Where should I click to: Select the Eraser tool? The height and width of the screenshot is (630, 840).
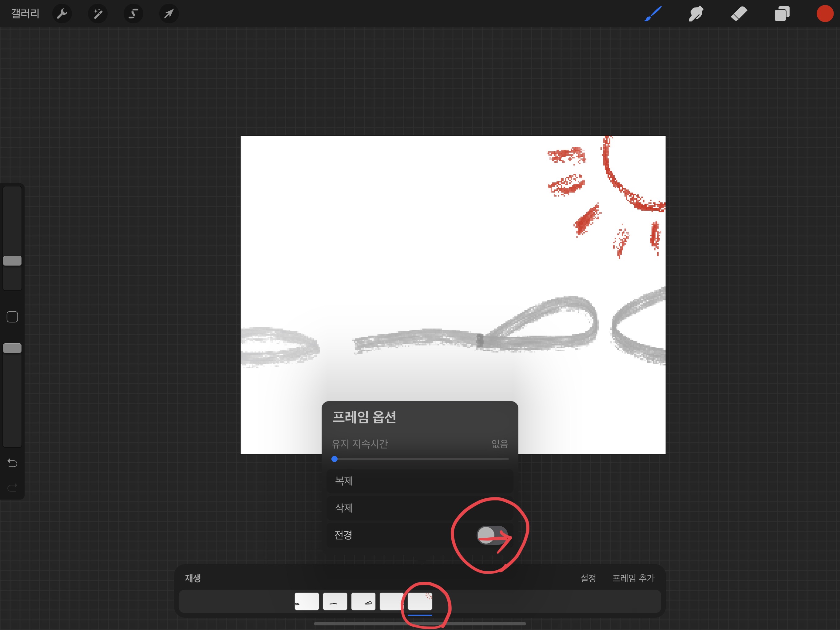coord(739,14)
